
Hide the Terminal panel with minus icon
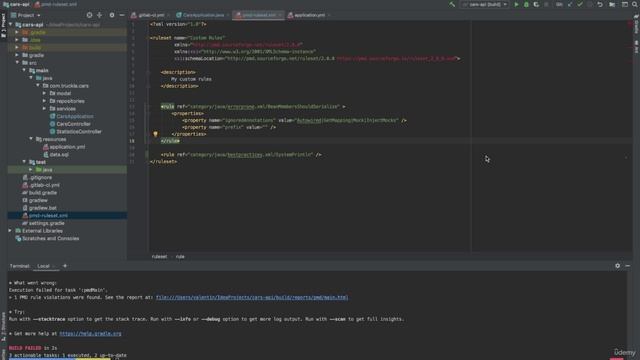click(x=628, y=266)
